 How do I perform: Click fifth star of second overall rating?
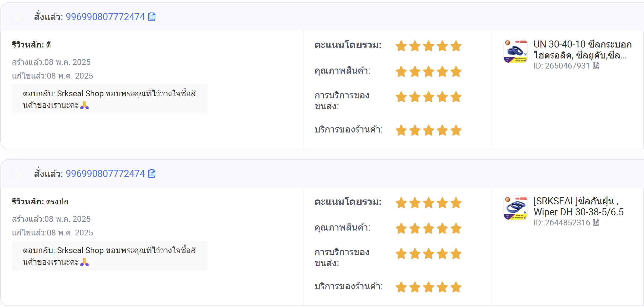456,203
